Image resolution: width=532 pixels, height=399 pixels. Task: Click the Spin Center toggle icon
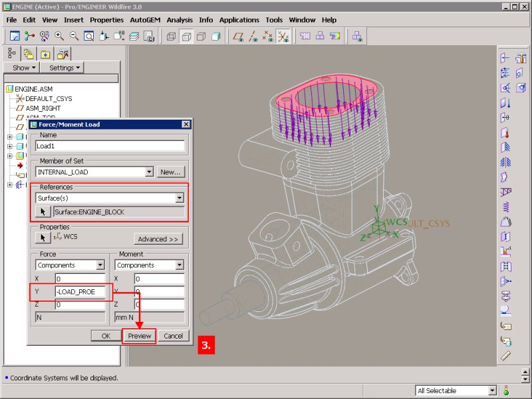click(x=29, y=36)
